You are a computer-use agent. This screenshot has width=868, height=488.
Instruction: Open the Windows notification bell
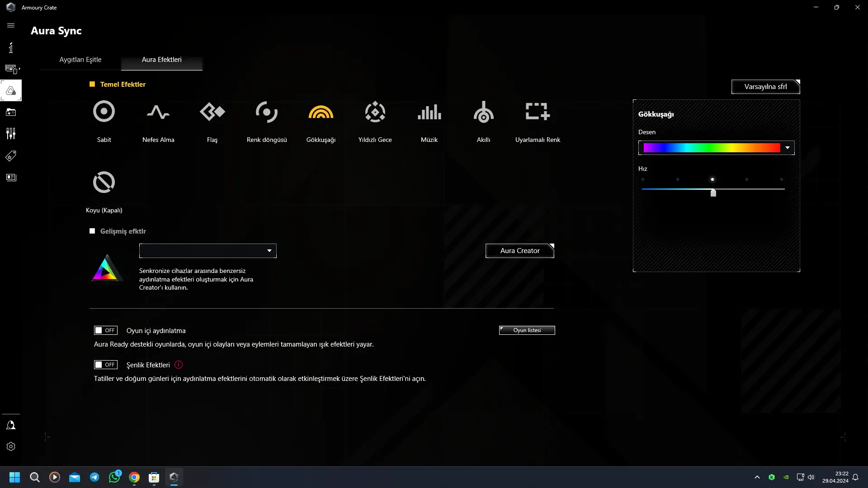(x=855, y=477)
